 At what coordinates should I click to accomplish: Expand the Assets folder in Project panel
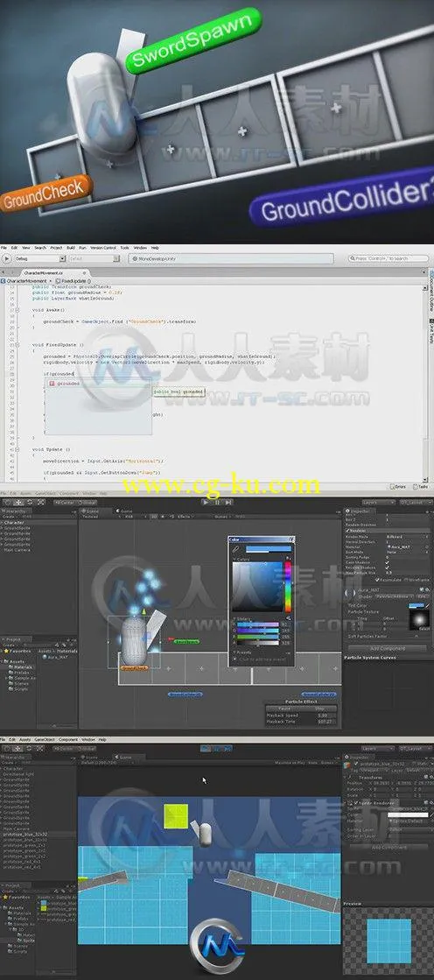(x=3, y=660)
